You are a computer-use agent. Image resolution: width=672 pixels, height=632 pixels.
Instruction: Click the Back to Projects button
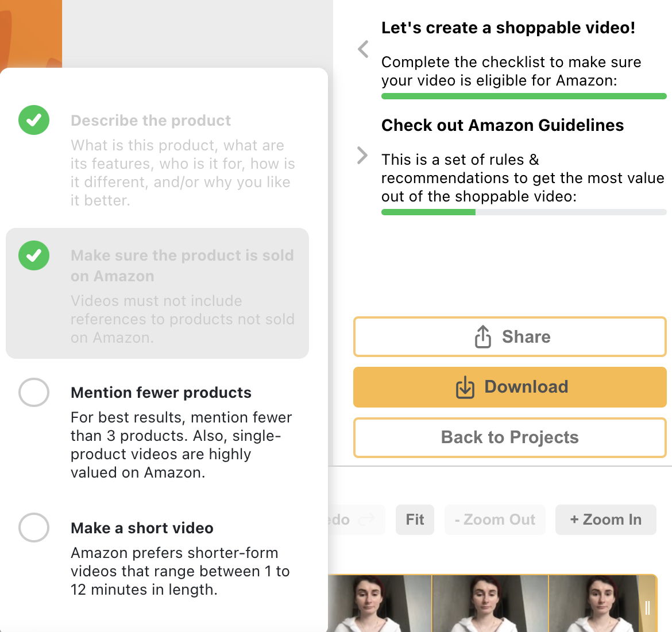tap(510, 437)
